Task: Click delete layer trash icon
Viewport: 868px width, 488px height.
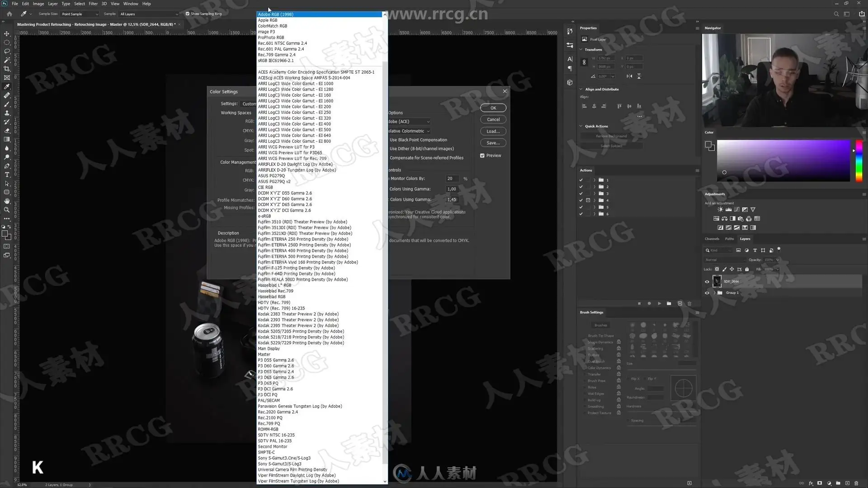Action: click(x=856, y=483)
